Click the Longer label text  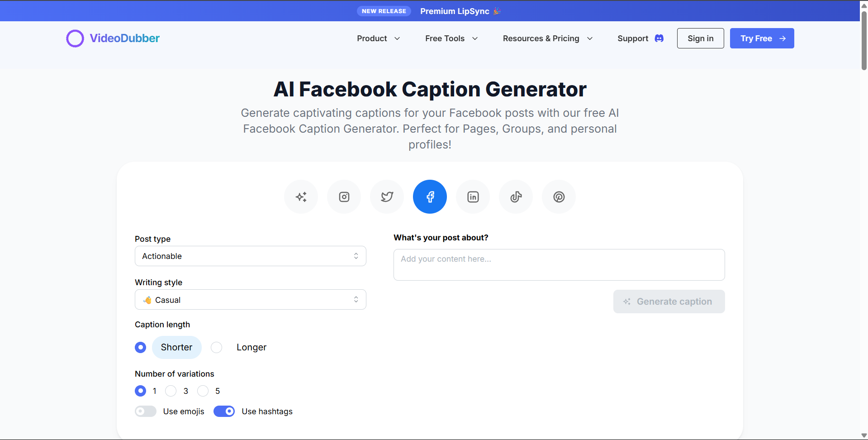(x=251, y=347)
